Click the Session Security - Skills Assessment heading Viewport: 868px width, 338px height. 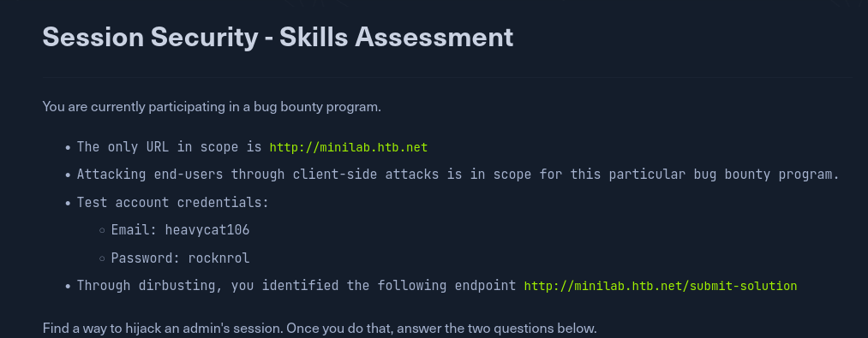click(x=278, y=37)
